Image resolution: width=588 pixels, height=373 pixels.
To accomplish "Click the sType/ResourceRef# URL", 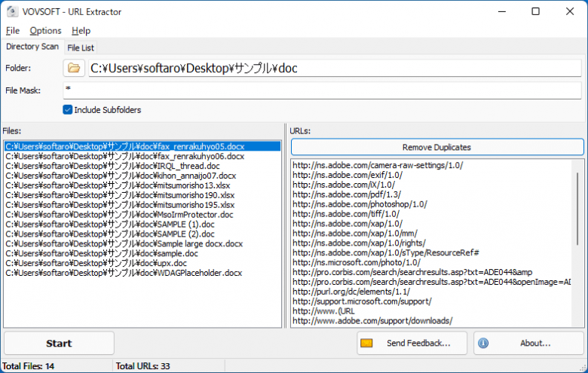I will coord(385,252).
